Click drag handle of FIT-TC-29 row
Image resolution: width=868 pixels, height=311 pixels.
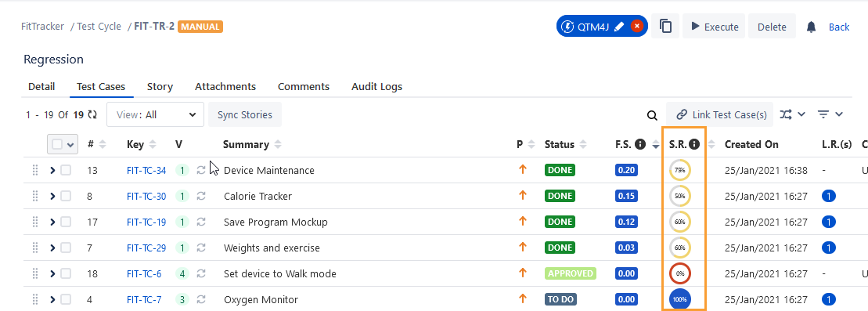35,248
